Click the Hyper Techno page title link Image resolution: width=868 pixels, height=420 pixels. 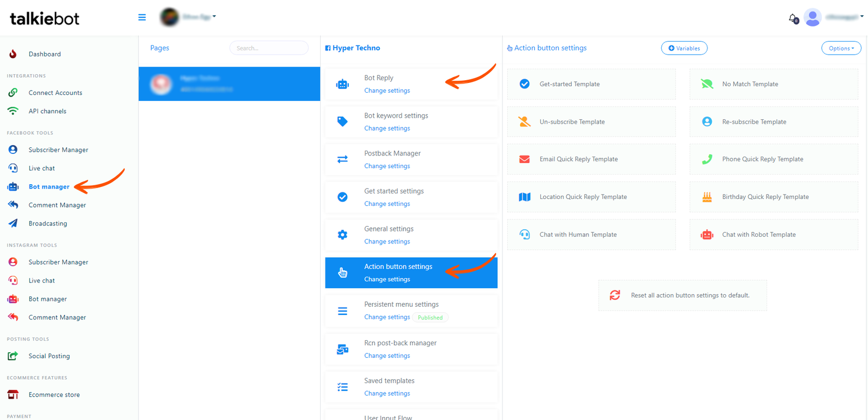[x=356, y=48]
